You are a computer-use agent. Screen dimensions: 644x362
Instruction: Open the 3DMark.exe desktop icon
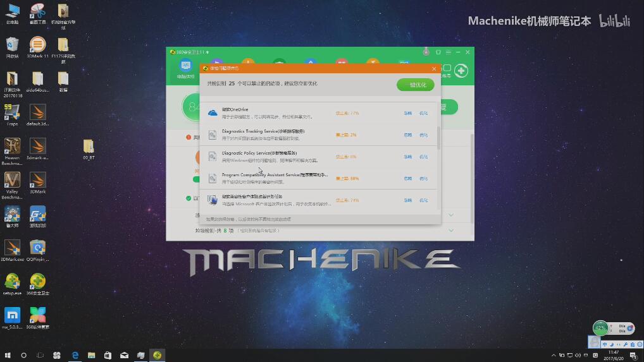[12, 250]
